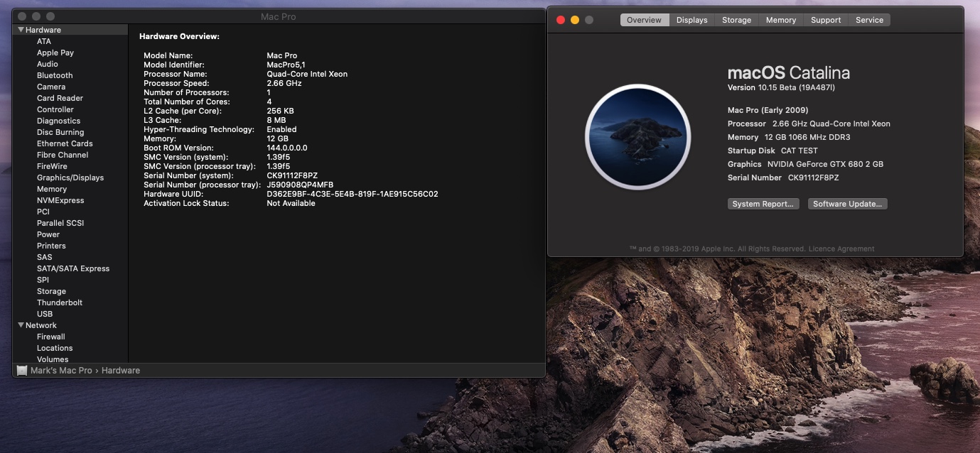Click the Mac Pro window title bar
This screenshot has width=980, height=453.
point(279,16)
